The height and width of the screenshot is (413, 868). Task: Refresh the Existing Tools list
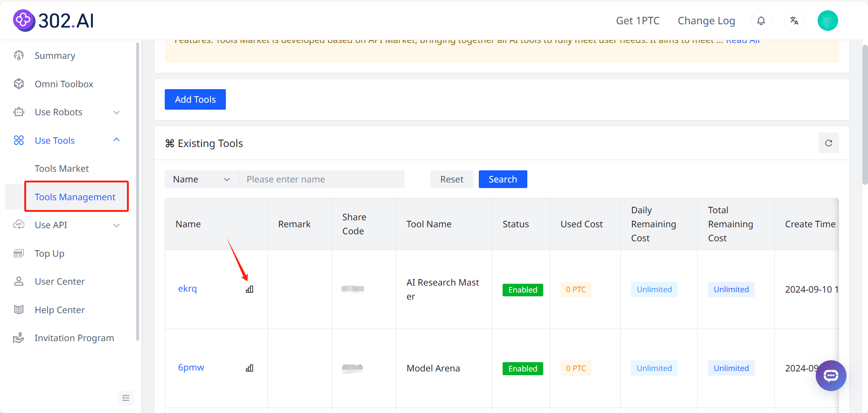click(x=828, y=143)
